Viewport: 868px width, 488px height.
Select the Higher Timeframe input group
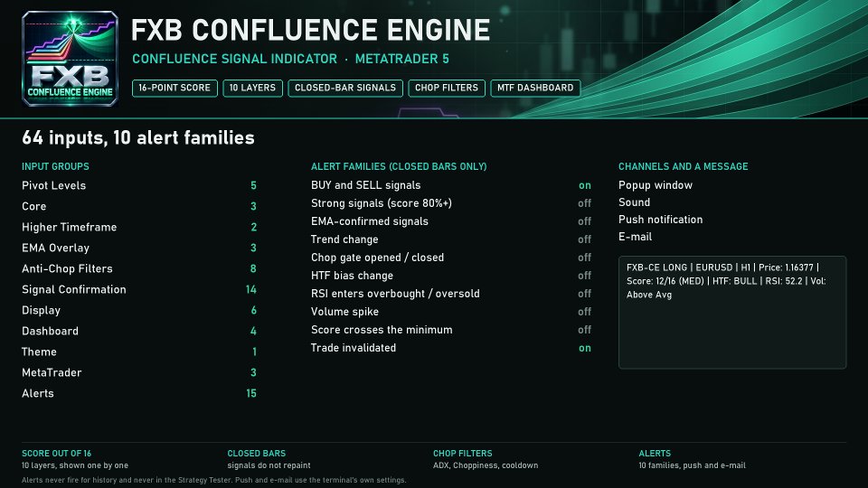coord(139,227)
